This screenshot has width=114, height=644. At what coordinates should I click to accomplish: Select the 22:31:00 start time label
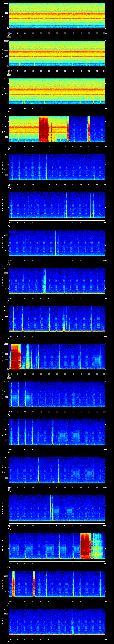9,374
